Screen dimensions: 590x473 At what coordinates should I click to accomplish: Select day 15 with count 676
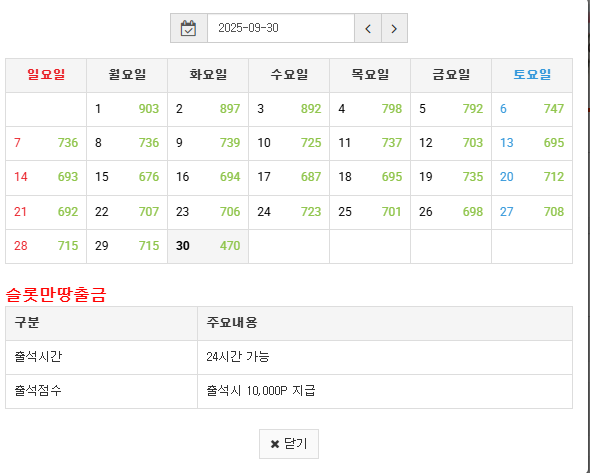pyautogui.click(x=127, y=178)
